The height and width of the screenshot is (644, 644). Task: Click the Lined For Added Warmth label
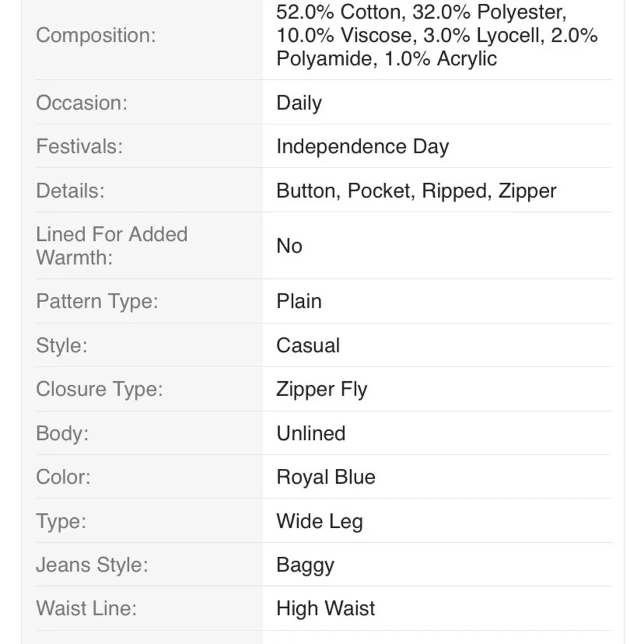[111, 245]
